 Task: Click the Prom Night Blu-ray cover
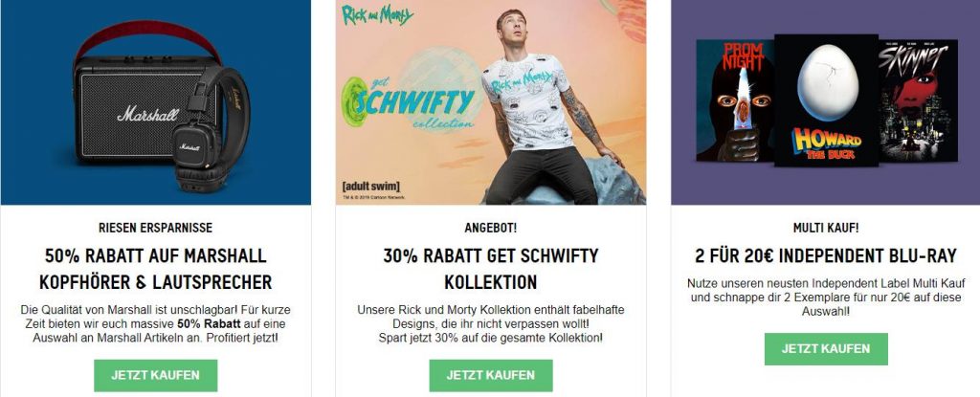[735, 100]
